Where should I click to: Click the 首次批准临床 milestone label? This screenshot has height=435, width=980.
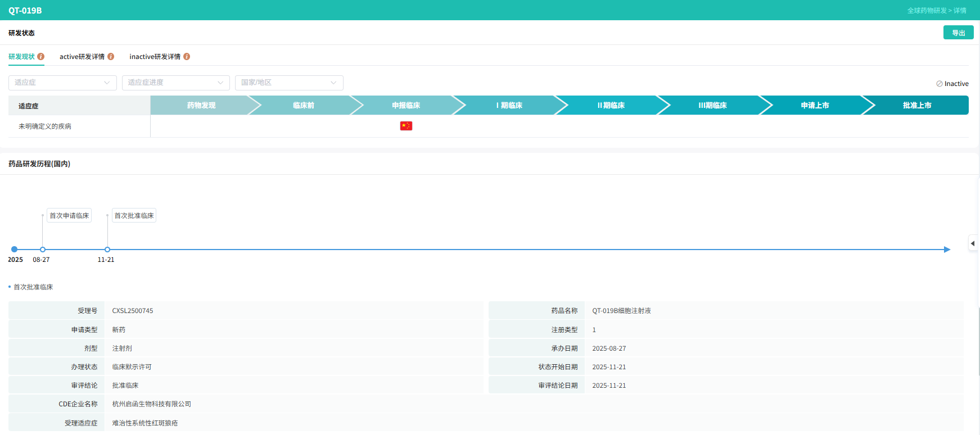(x=134, y=216)
